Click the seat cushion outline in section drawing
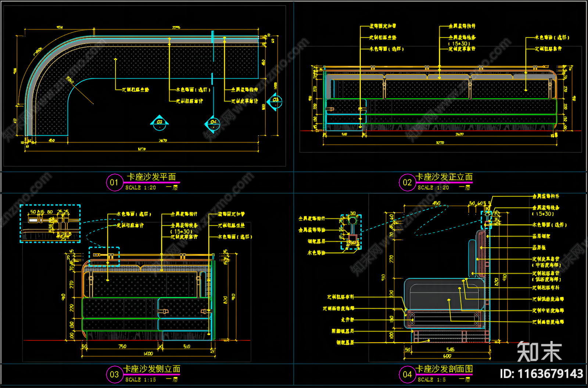Image resolution: width=588 pixels, height=388 pixels. click(445, 294)
